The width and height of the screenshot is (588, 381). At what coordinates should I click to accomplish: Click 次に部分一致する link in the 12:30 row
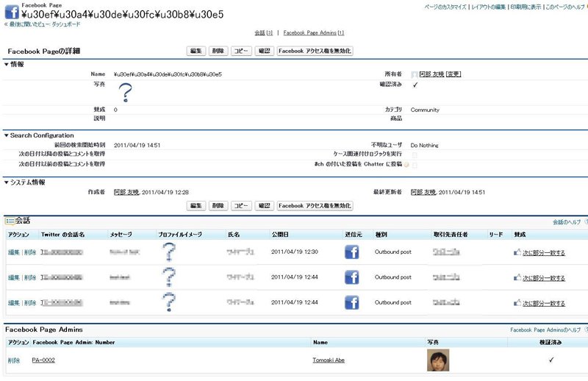point(544,253)
